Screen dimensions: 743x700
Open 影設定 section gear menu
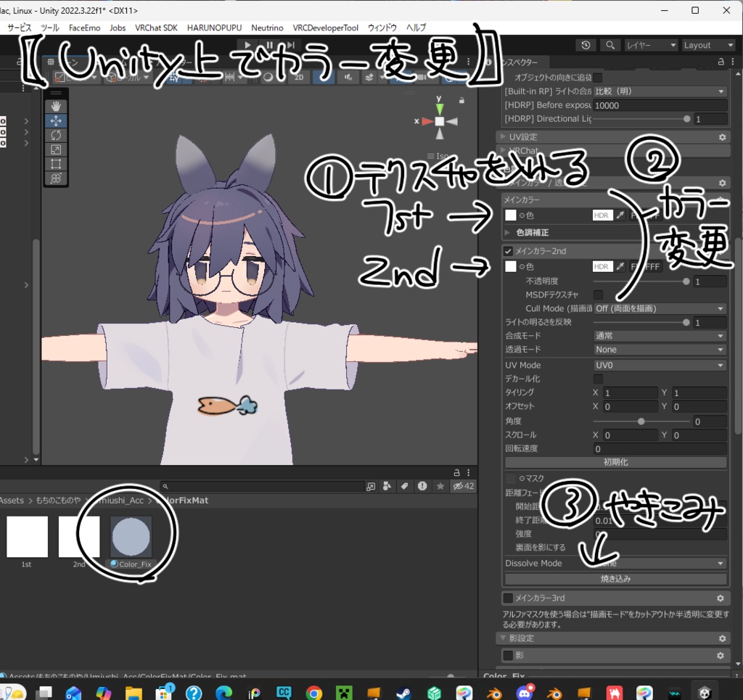[x=722, y=638]
